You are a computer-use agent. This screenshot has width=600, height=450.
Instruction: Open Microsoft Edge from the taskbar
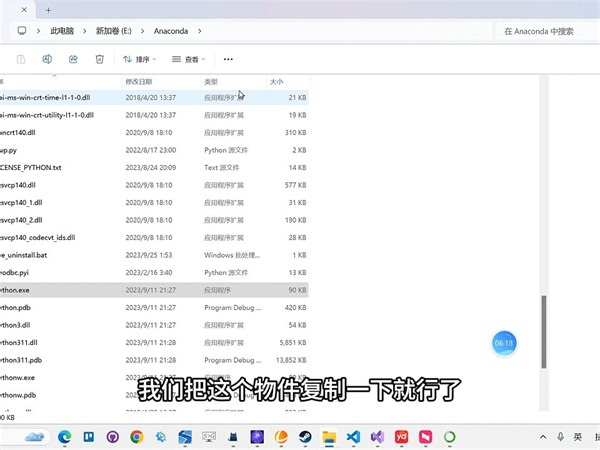[x=65, y=437]
